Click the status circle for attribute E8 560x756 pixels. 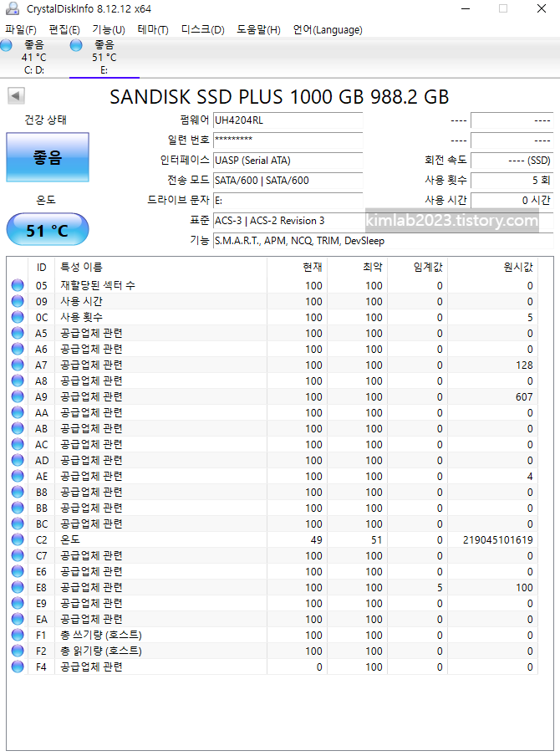18,587
